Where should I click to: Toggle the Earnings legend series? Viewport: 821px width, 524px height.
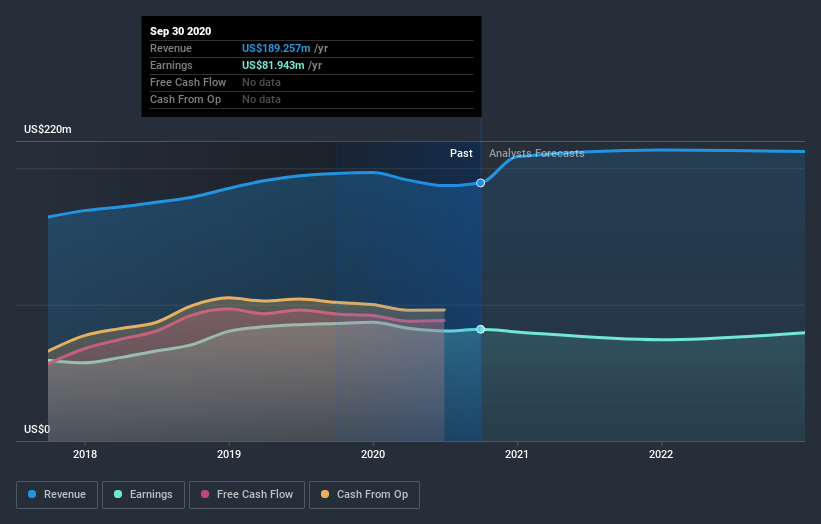point(143,495)
